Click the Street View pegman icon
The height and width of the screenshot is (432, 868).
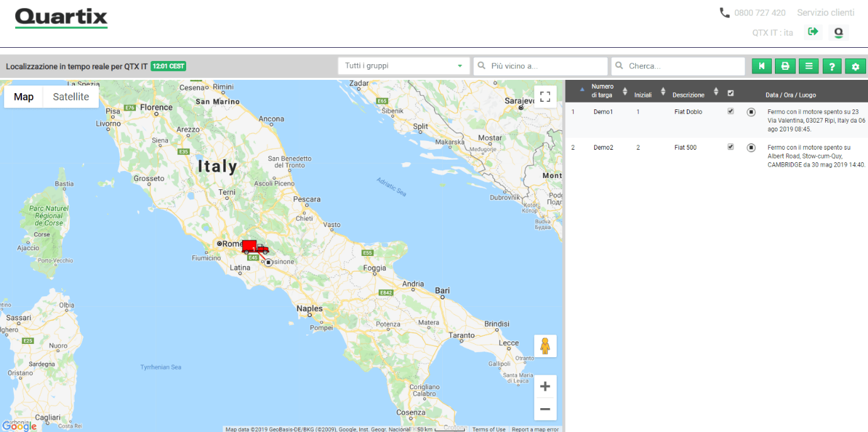point(545,346)
